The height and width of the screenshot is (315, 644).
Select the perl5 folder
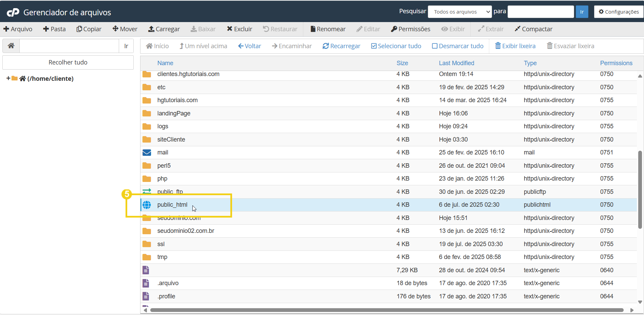164,166
